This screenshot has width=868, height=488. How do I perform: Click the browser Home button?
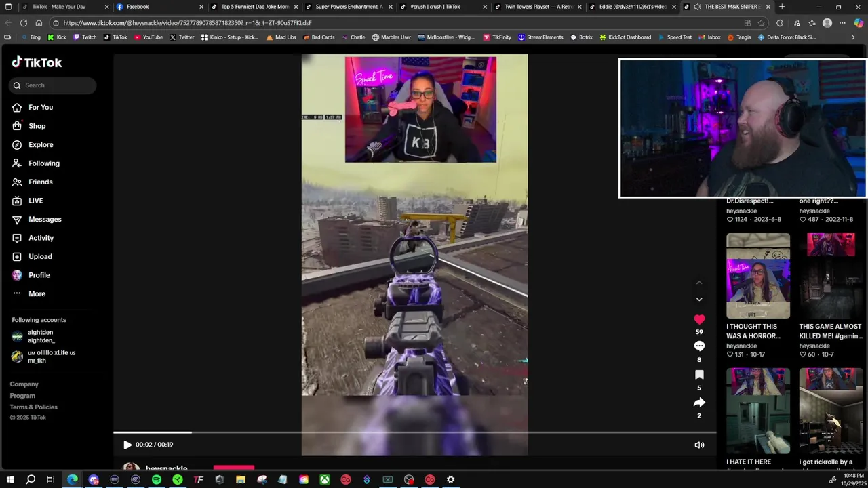[39, 23]
